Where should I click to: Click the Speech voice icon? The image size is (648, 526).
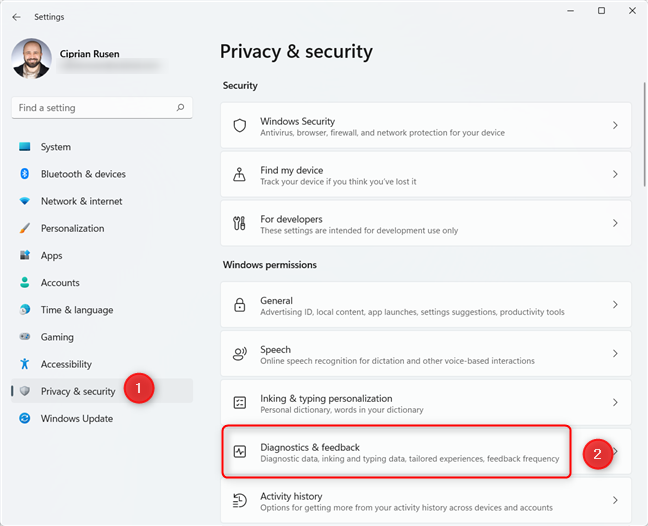click(240, 354)
